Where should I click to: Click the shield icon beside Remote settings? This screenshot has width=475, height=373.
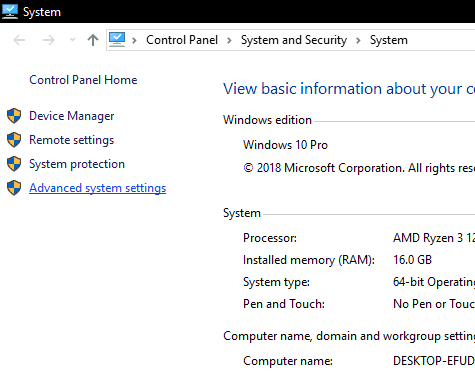[x=14, y=140]
